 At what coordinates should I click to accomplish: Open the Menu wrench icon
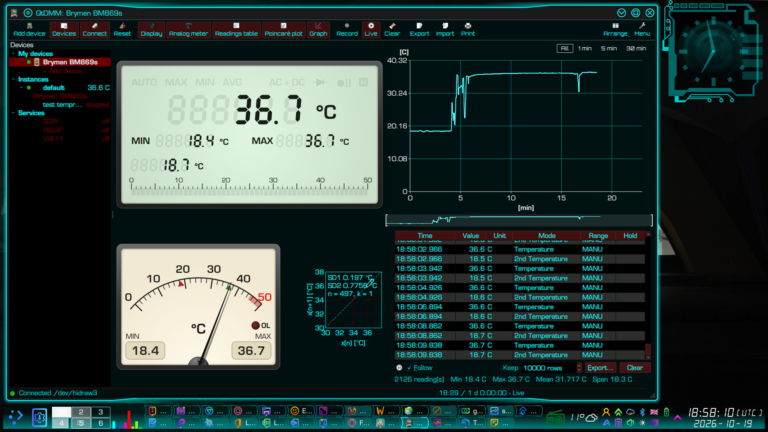coord(642,29)
